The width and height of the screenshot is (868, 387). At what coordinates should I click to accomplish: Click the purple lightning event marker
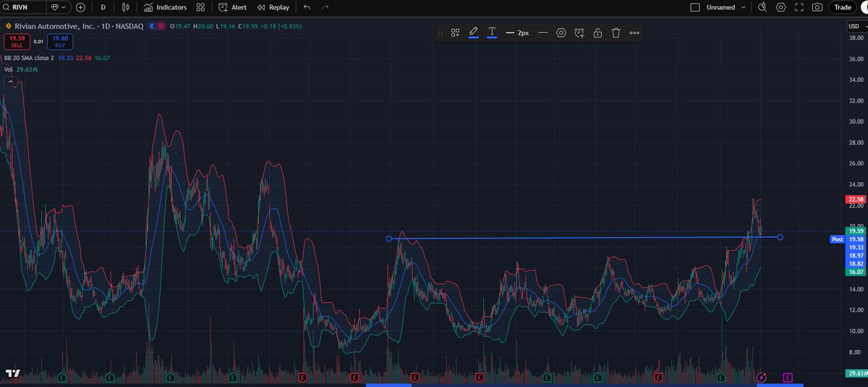(x=761, y=377)
